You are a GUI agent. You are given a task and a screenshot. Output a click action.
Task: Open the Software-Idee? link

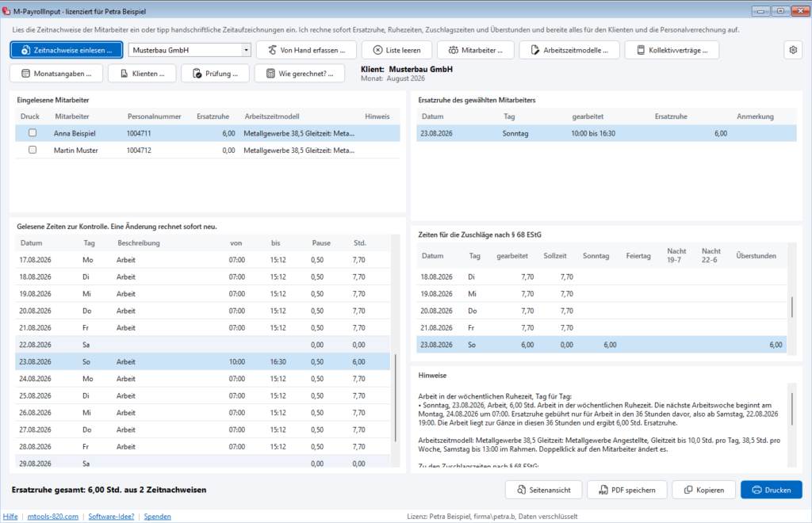(111, 517)
